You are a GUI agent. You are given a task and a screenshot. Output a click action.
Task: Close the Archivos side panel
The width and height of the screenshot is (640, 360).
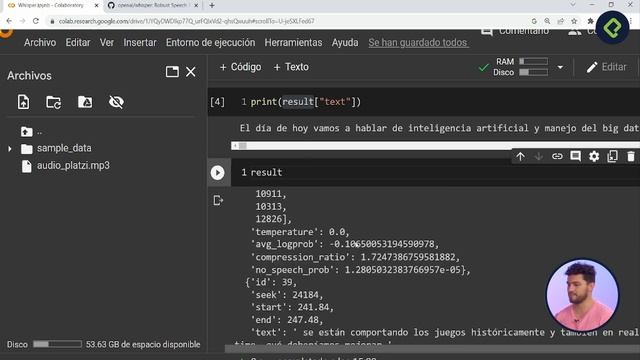point(191,72)
